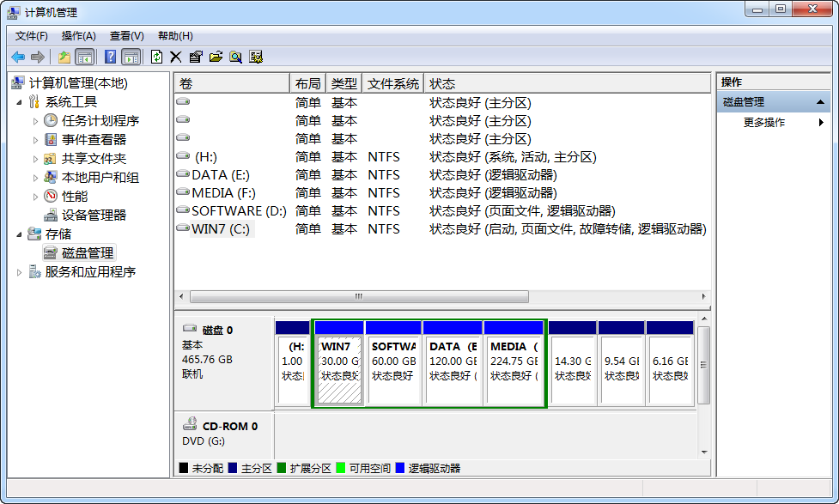Select 设备管理器 in the left tree
Image resolution: width=839 pixels, height=504 pixels.
(94, 216)
